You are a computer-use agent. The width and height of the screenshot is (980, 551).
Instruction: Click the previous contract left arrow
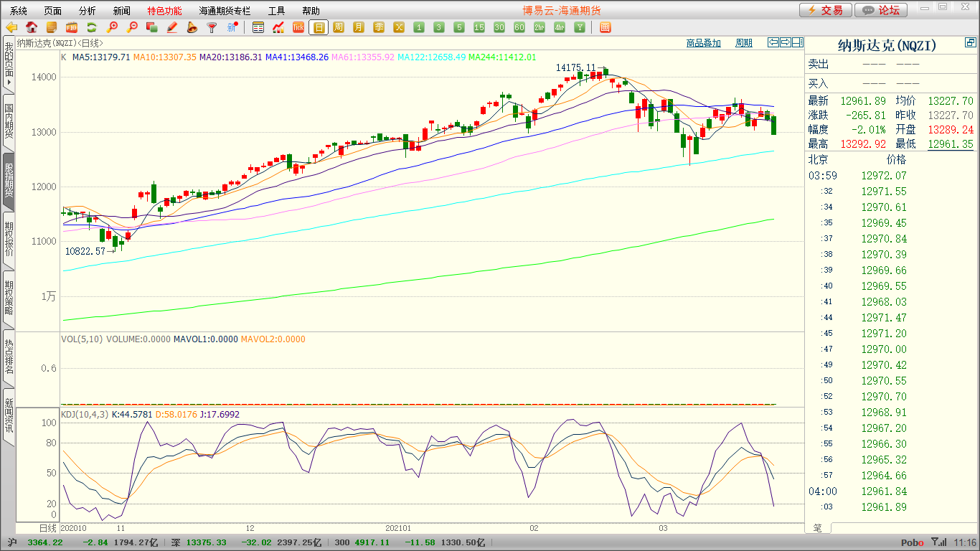coord(773,42)
